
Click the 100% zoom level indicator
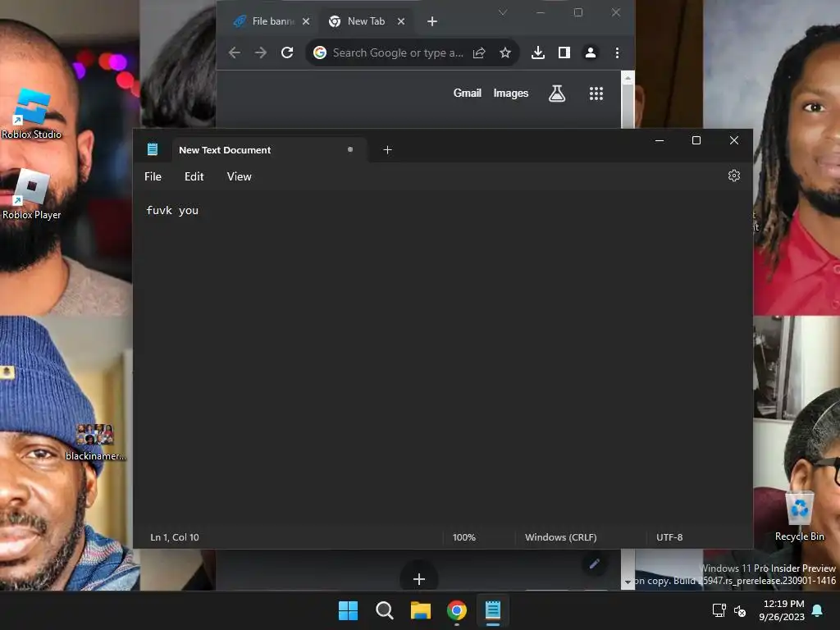coord(464,536)
